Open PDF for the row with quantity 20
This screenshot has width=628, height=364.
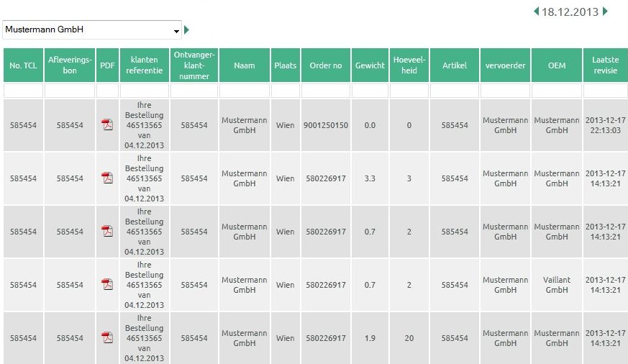[x=107, y=338]
